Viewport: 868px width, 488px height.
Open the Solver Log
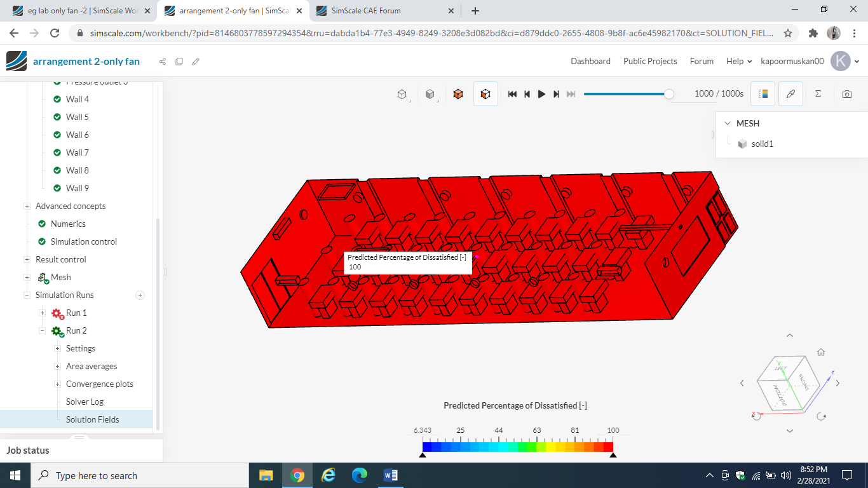click(x=85, y=402)
